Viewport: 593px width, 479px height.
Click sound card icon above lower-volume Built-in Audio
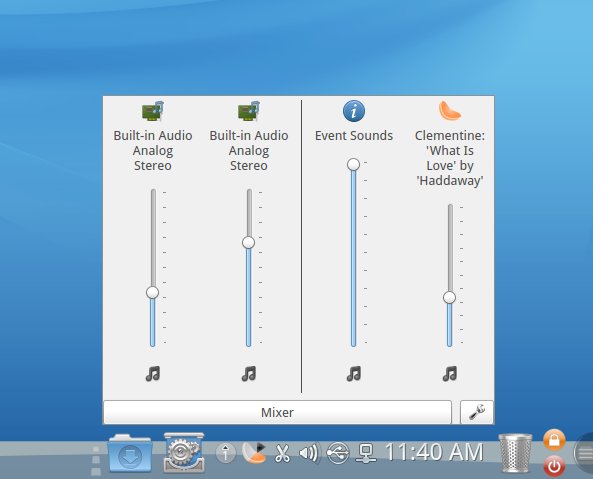coord(153,111)
